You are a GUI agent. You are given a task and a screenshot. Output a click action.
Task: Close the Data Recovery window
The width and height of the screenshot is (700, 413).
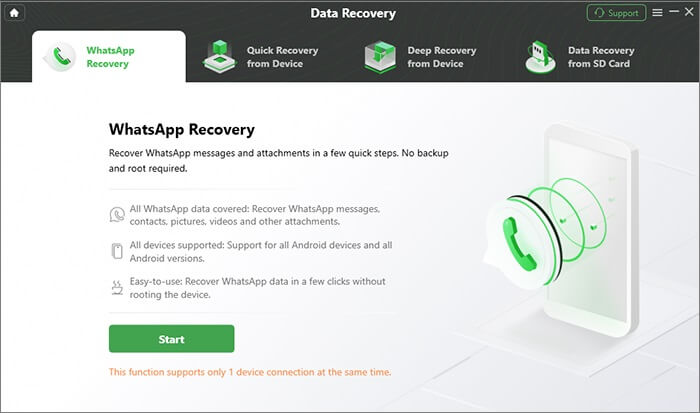689,12
